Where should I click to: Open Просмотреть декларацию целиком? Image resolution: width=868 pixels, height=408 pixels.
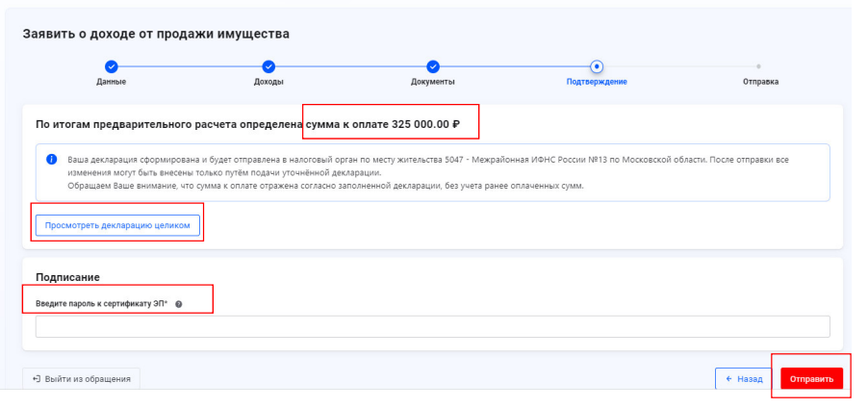(117, 225)
